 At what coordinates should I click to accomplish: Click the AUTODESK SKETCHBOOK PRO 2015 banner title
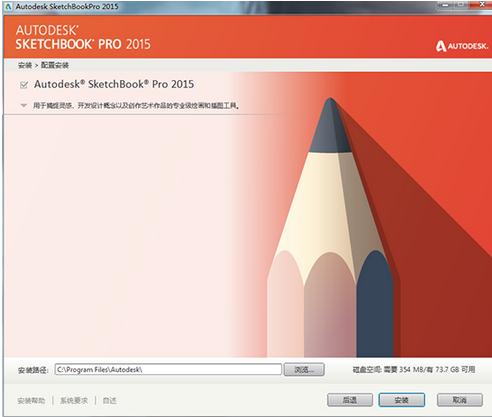(83, 37)
